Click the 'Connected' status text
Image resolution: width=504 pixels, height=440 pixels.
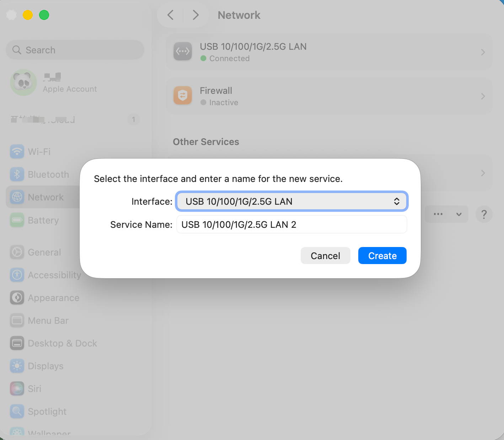click(x=229, y=58)
